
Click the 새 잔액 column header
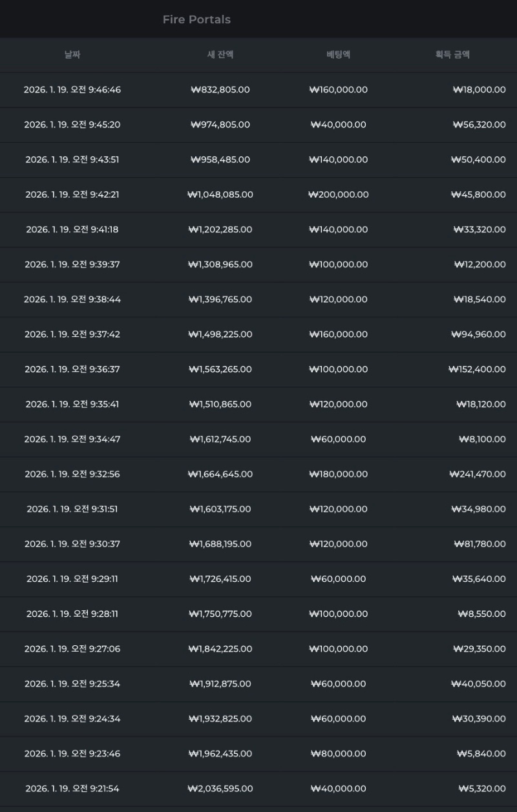coord(220,55)
